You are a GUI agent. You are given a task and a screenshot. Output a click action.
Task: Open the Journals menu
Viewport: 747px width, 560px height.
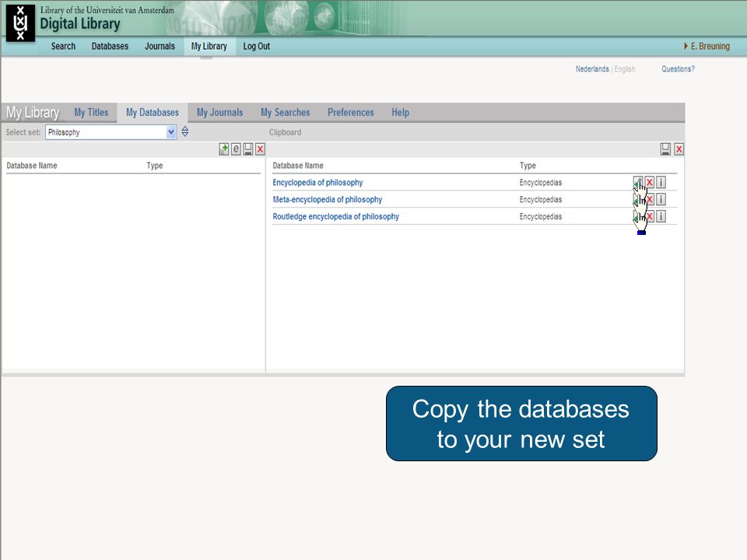click(160, 46)
